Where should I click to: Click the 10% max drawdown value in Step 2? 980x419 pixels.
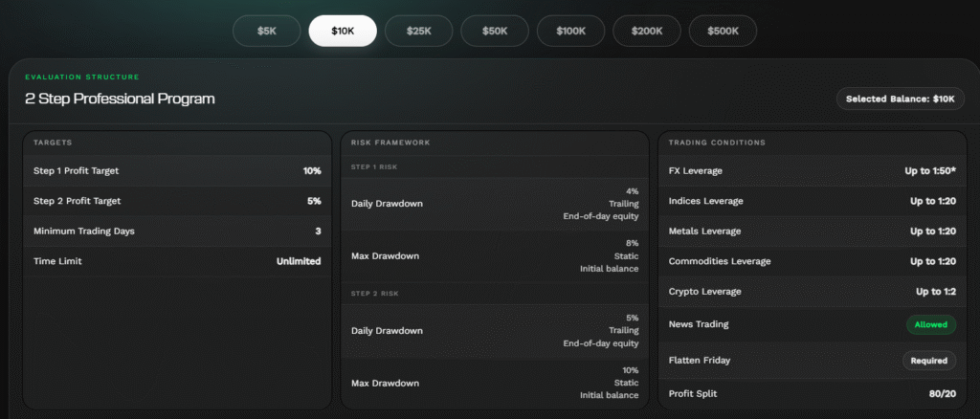tap(630, 371)
